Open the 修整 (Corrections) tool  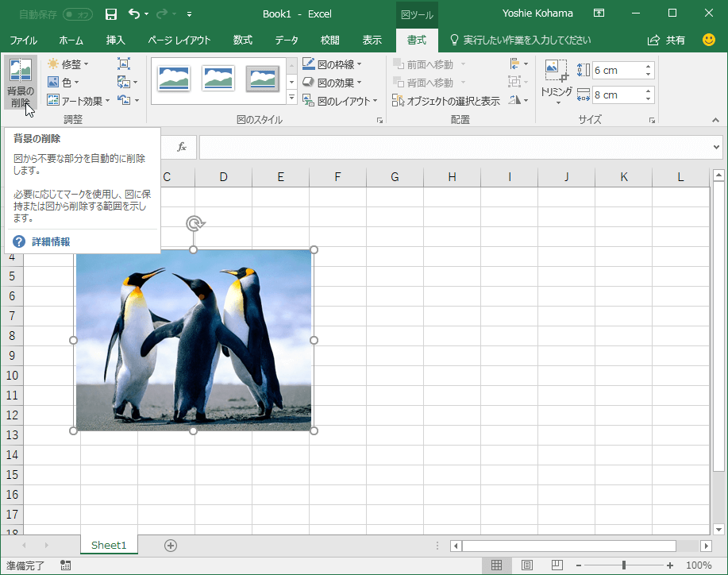(72, 64)
